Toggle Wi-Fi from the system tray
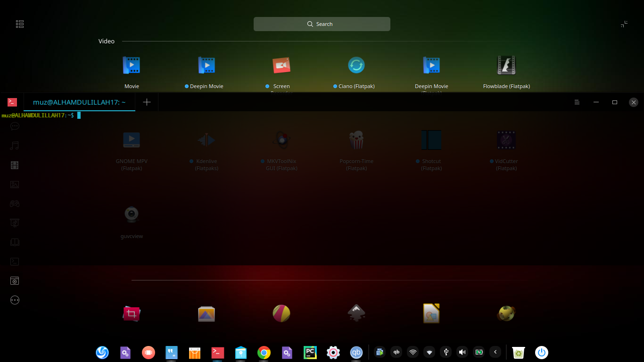 pyautogui.click(x=413, y=352)
